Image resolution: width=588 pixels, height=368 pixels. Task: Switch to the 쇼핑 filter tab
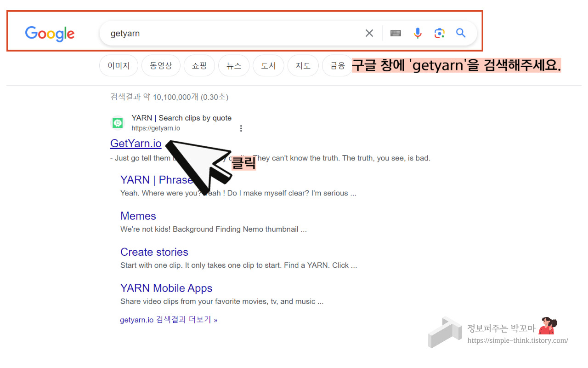tap(199, 66)
